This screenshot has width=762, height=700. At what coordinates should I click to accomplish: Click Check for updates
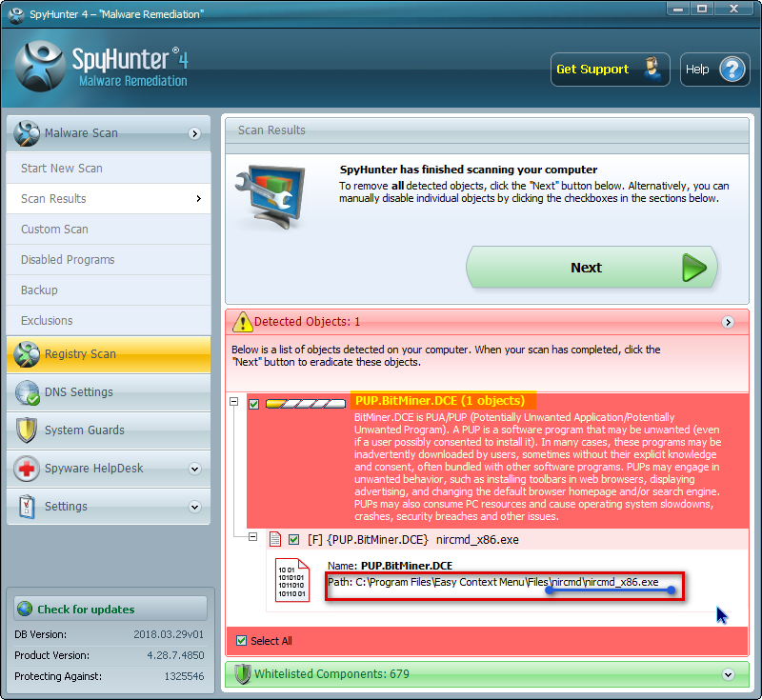click(110, 609)
